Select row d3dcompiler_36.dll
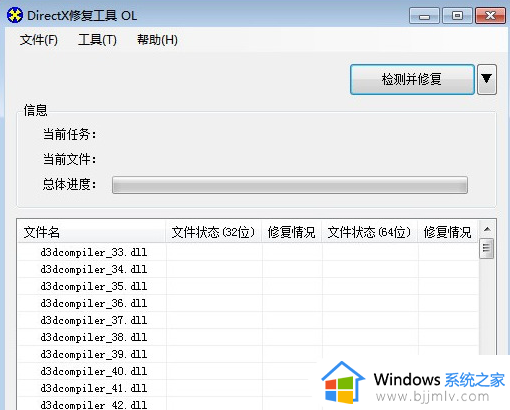This screenshot has width=510, height=410. click(248, 303)
